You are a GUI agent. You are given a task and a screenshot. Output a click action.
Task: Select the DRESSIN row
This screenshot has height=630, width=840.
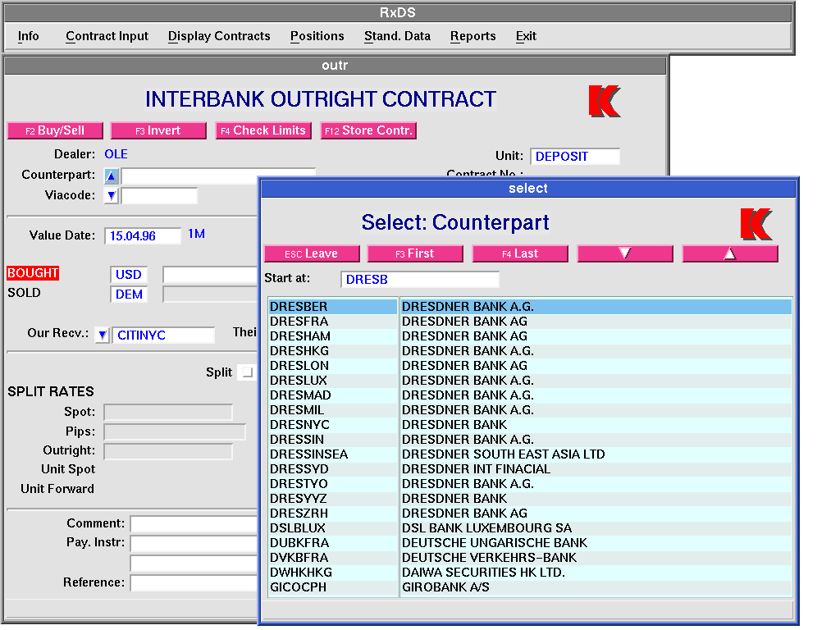pyautogui.click(x=530, y=440)
